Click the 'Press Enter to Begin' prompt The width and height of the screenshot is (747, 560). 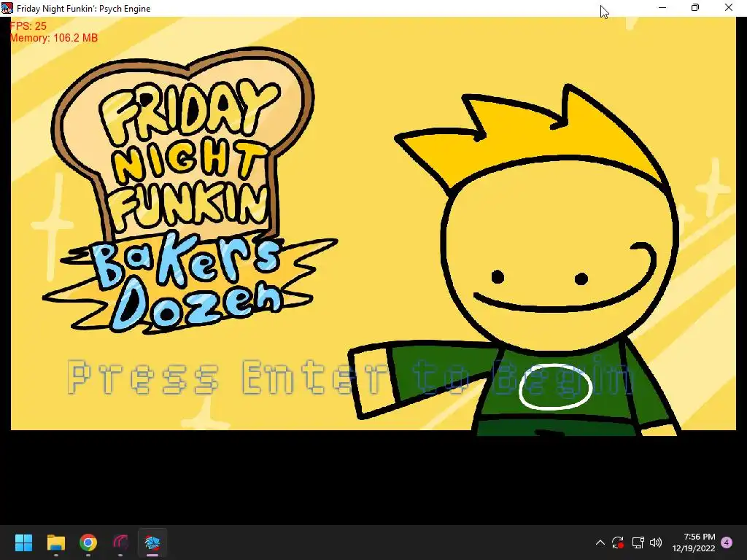(351, 378)
